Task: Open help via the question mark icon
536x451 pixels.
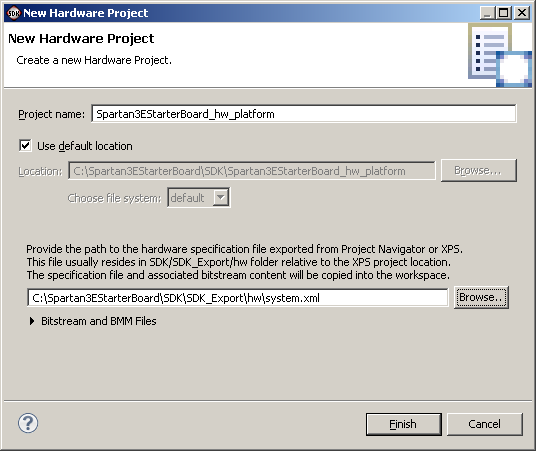Action: (x=28, y=423)
